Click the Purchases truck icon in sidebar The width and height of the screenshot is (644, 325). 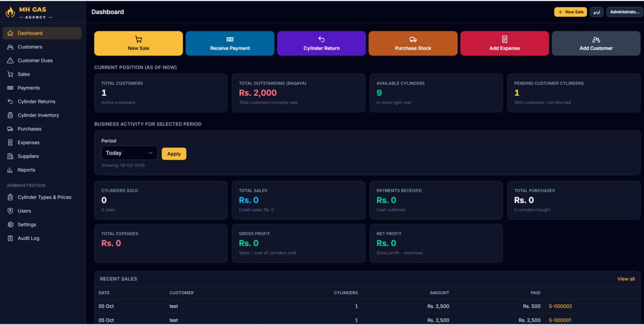point(10,129)
